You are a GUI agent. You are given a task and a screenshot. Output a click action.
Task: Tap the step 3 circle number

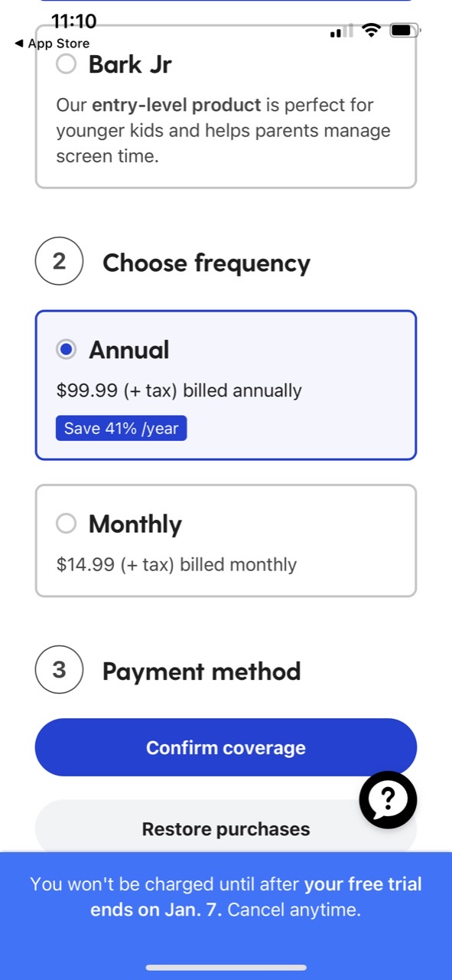click(59, 670)
